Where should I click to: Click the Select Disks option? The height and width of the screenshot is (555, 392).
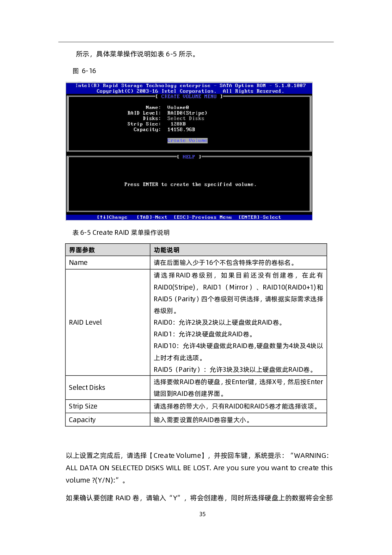(x=186, y=118)
